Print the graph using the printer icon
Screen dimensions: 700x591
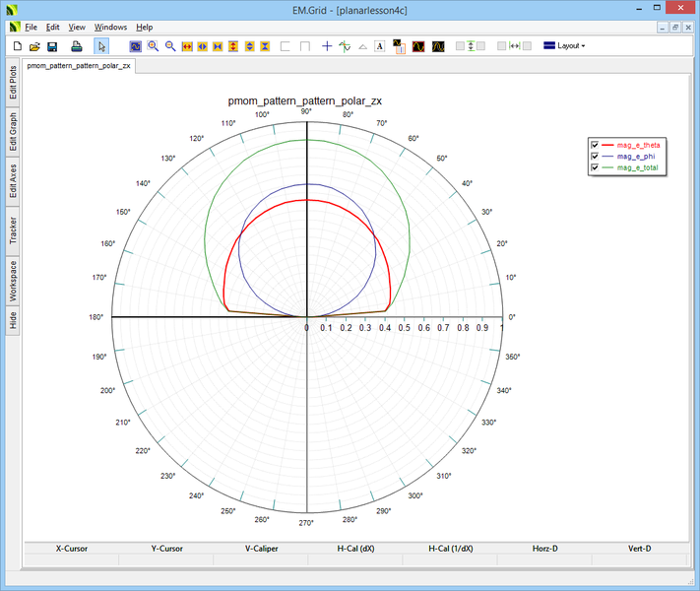(x=76, y=46)
